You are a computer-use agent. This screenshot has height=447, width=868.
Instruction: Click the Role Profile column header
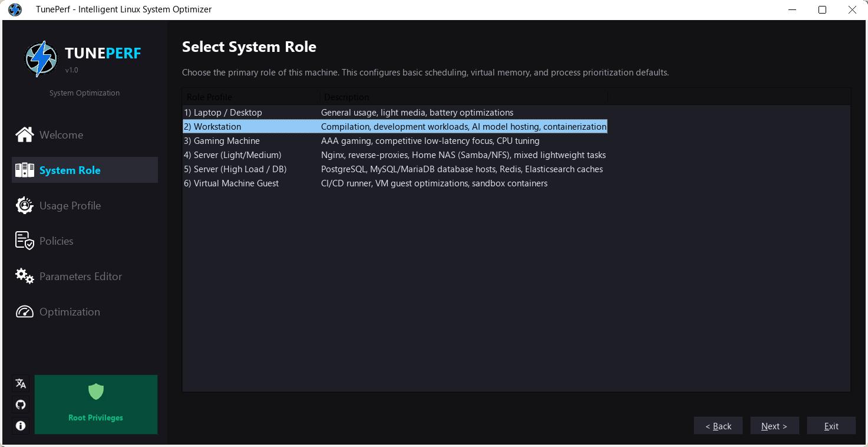251,97
